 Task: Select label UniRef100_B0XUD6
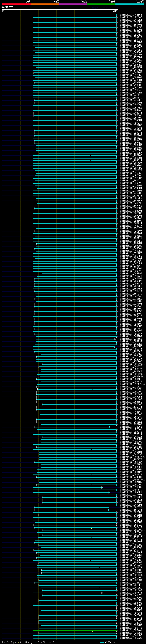point(131,636)
